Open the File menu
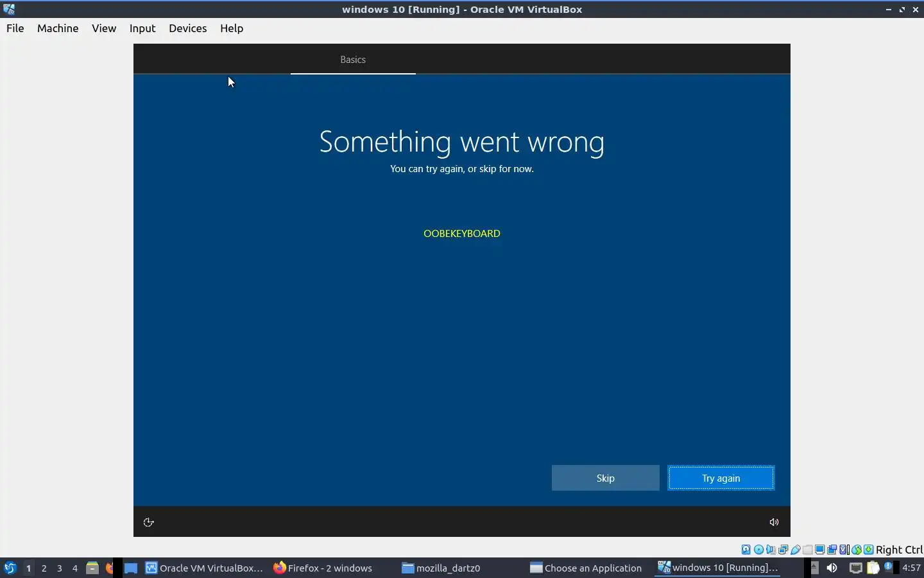Viewport: 924px width, 578px height. tap(15, 28)
